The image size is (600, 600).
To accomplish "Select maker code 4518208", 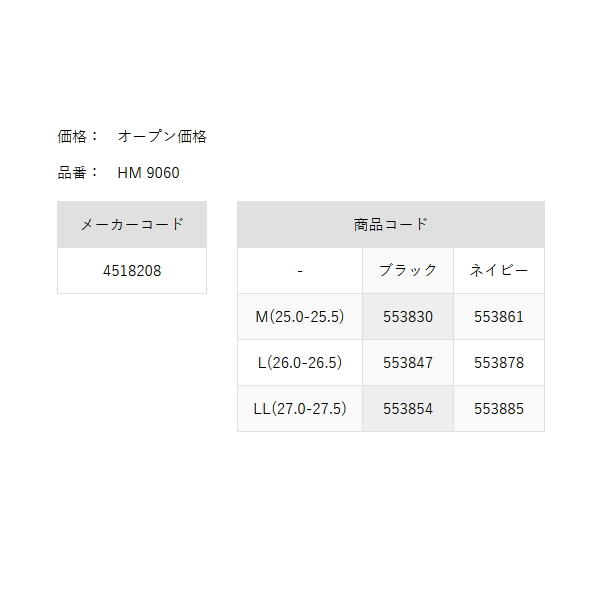I will point(132,270).
